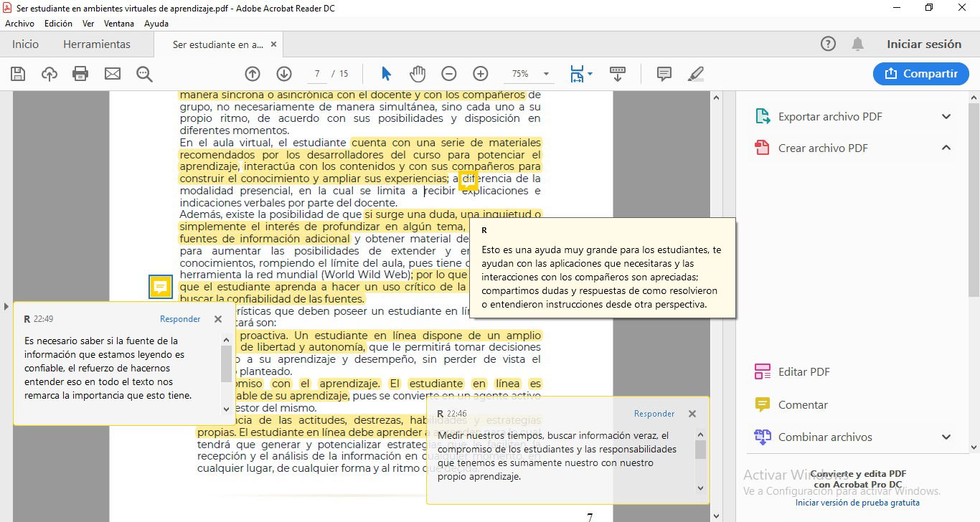Zoom out with minus icon
Screen dimensions: 980x522
[449, 74]
